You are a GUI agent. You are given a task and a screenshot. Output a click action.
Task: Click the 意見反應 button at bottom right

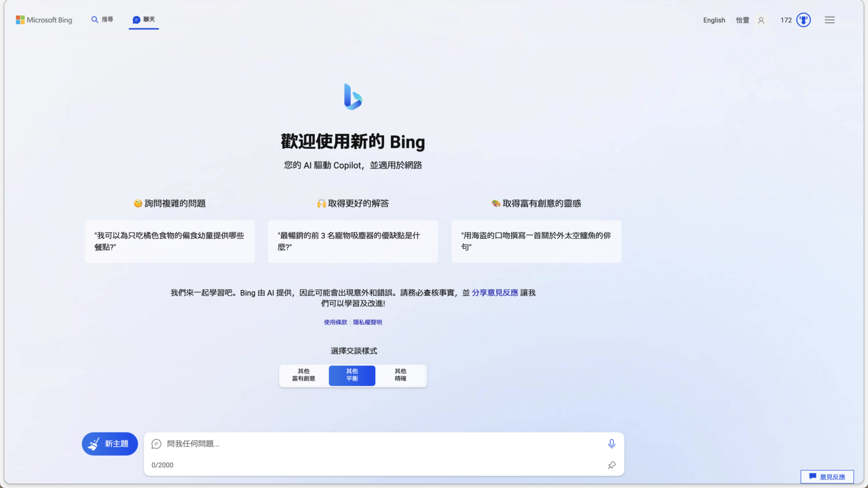click(x=827, y=477)
